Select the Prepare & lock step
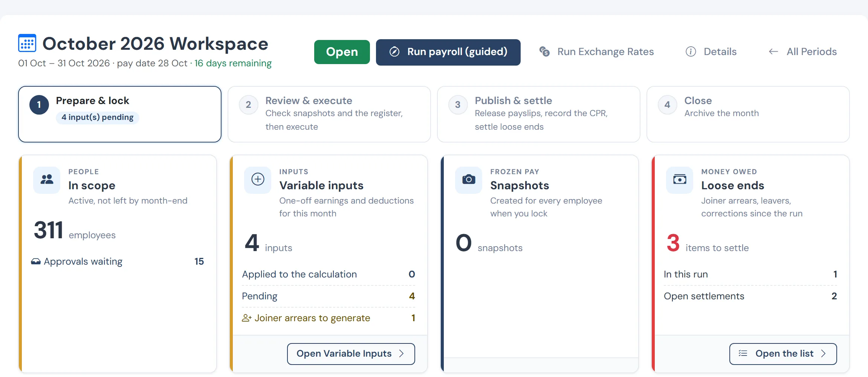Image resolution: width=868 pixels, height=377 pixels. [120, 114]
